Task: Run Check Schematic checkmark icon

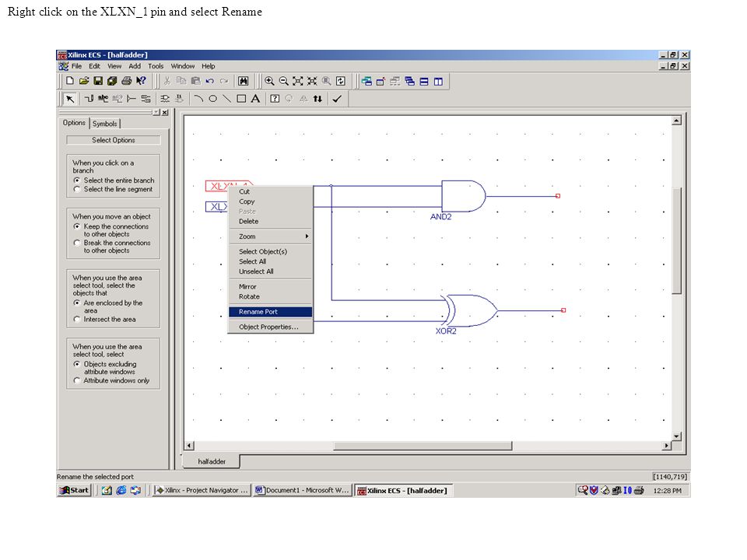Action: click(337, 99)
